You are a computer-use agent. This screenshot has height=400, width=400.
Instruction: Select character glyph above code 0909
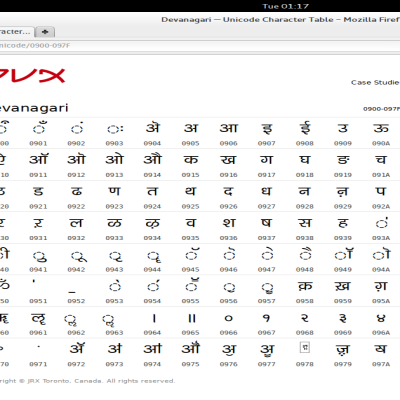(x=343, y=128)
